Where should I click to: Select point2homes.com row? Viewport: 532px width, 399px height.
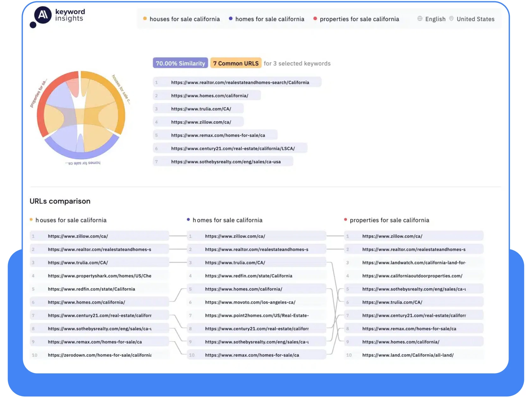point(256,316)
